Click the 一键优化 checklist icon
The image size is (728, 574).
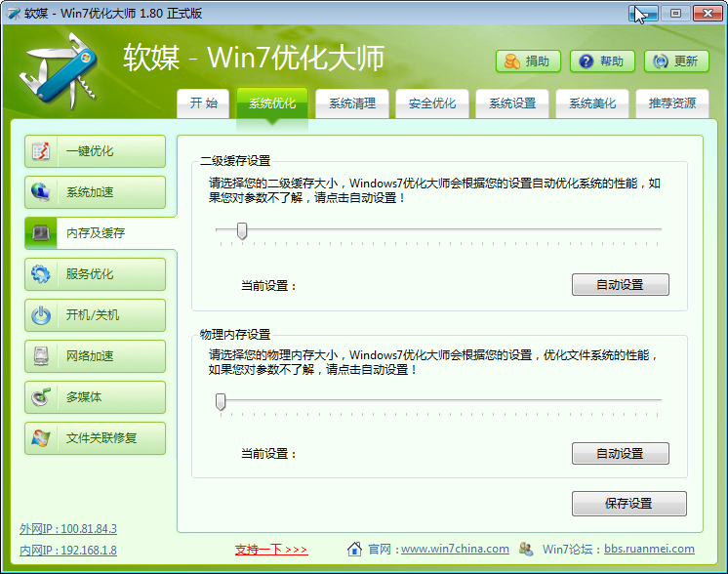41,151
